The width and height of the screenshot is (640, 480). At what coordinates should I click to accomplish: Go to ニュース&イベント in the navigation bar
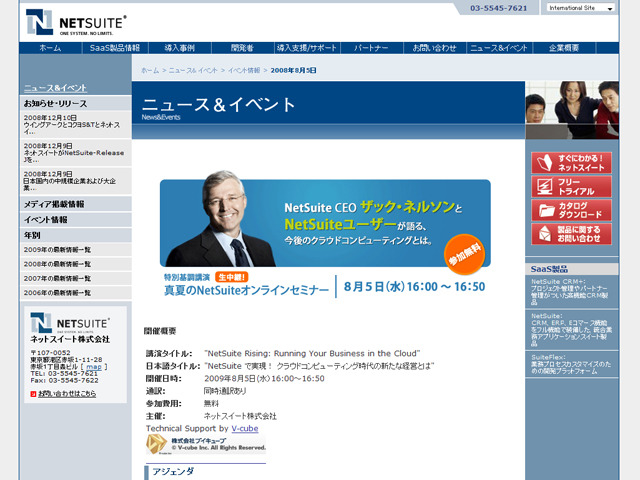[x=499, y=48]
